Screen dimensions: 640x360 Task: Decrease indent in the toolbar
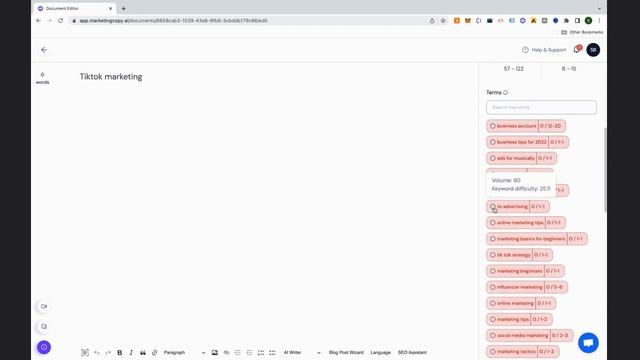[x=238, y=352]
